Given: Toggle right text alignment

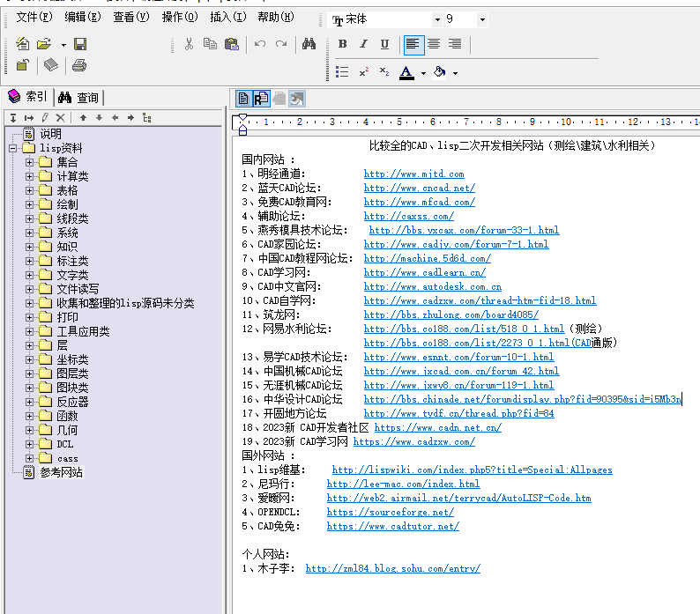Looking at the screenshot, I should click(x=455, y=44).
